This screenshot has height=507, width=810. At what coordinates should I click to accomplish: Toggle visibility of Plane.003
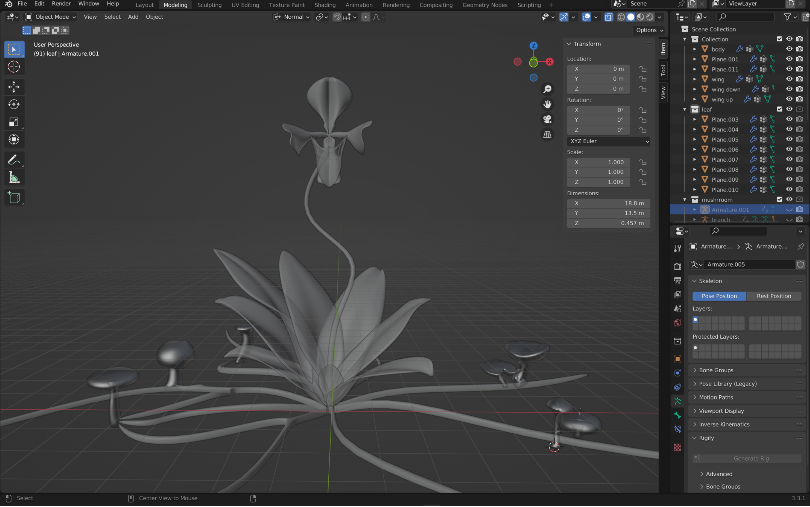789,120
